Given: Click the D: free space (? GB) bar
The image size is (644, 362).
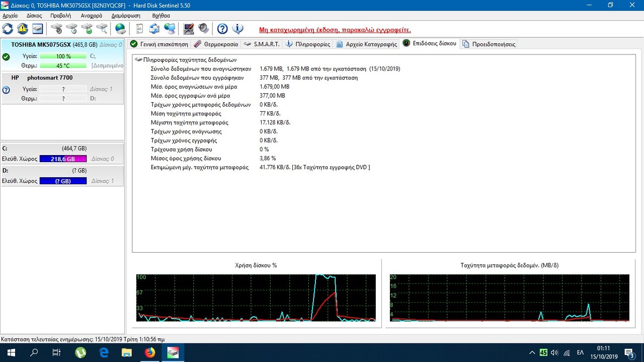Looking at the screenshot, I should click(63, 181).
